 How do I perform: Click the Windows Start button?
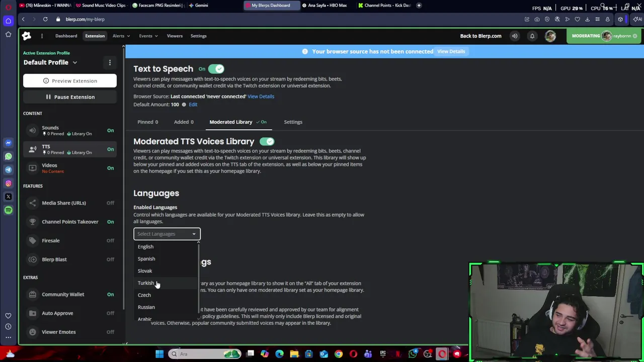159,354
